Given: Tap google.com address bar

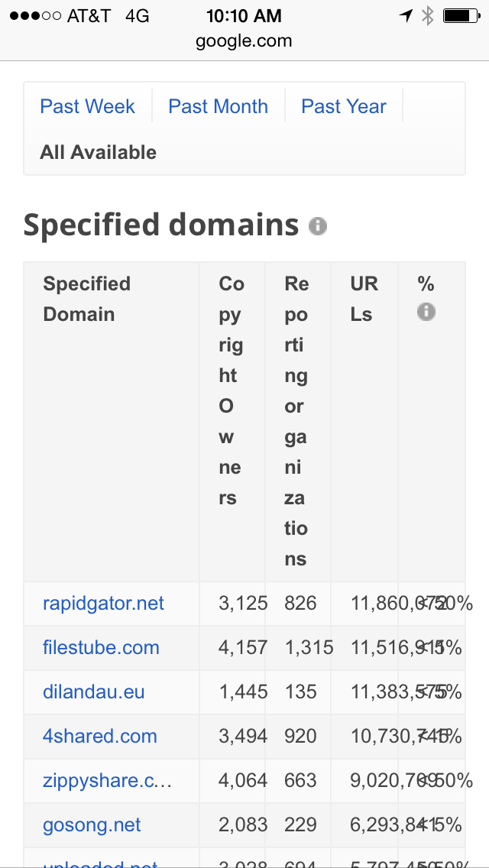Looking at the screenshot, I should 244,41.
